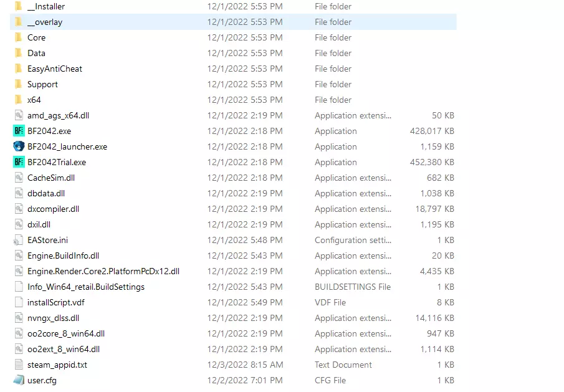564x392 pixels.
Task: Click the Configuration setti... type label
Action: pyautogui.click(x=353, y=240)
